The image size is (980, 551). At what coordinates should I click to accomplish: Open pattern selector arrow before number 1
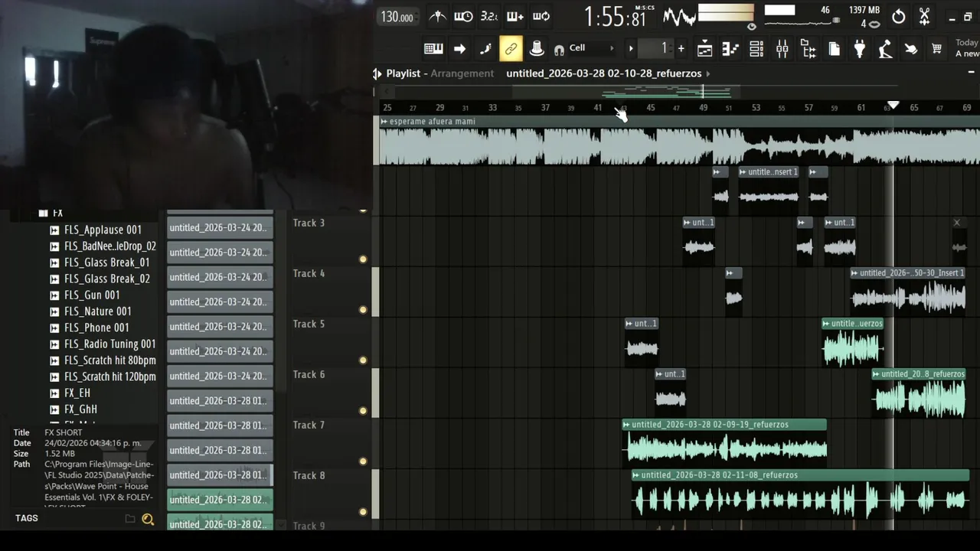631,48
